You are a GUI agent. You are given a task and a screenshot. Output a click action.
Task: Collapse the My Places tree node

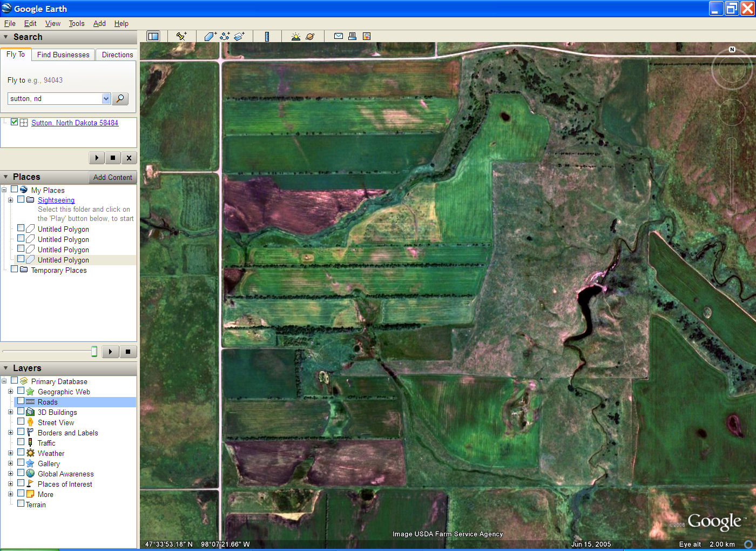4,190
